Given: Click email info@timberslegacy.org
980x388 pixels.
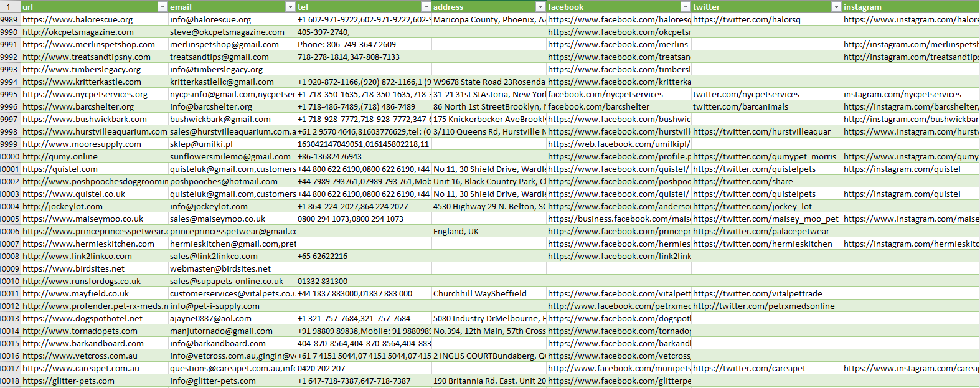Looking at the screenshot, I should [232, 69].
